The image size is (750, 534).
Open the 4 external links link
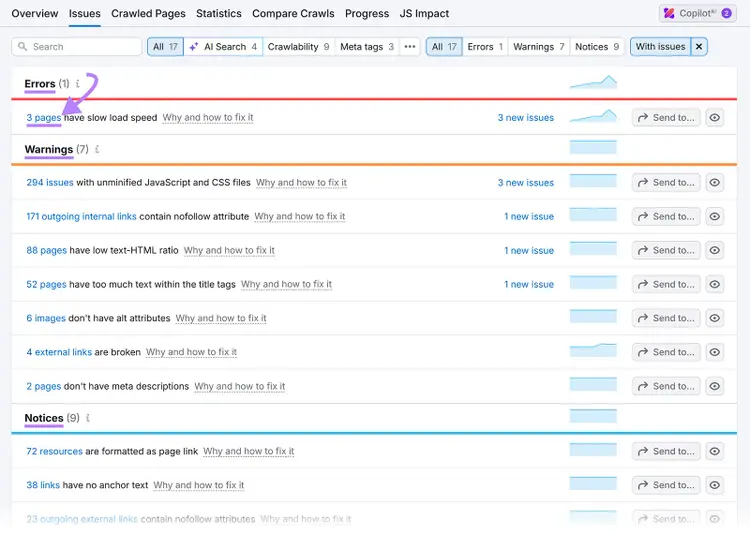(x=59, y=352)
